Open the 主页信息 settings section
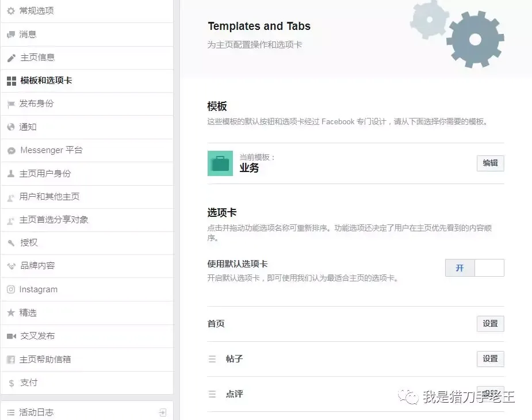532x420 pixels. click(87, 58)
